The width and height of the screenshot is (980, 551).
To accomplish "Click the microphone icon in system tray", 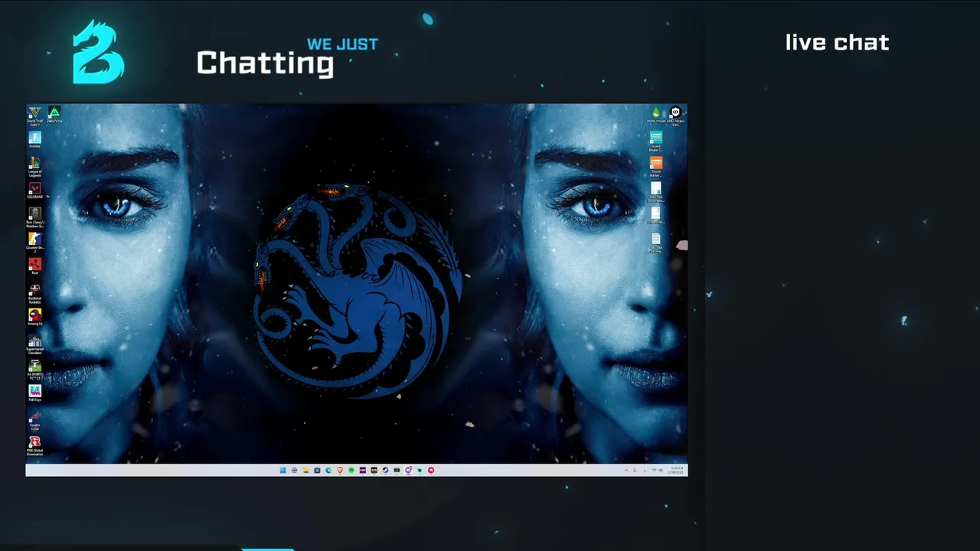I will (x=635, y=470).
